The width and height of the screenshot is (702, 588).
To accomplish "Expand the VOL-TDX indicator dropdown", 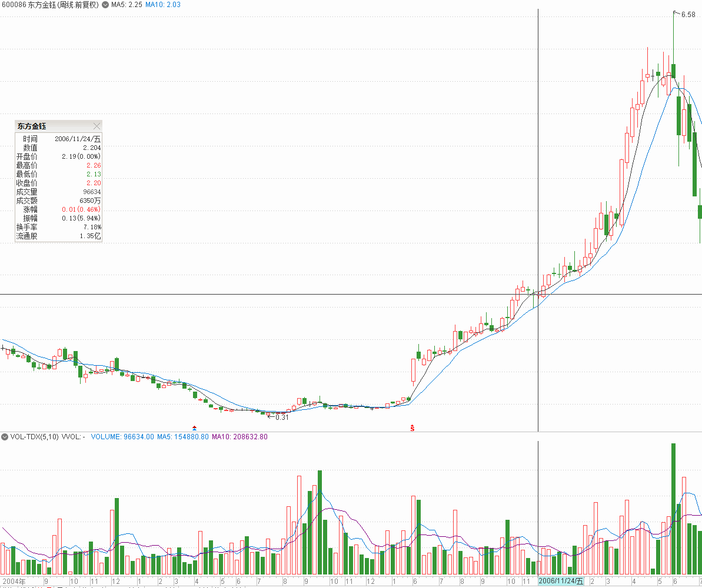I will [x=5, y=437].
